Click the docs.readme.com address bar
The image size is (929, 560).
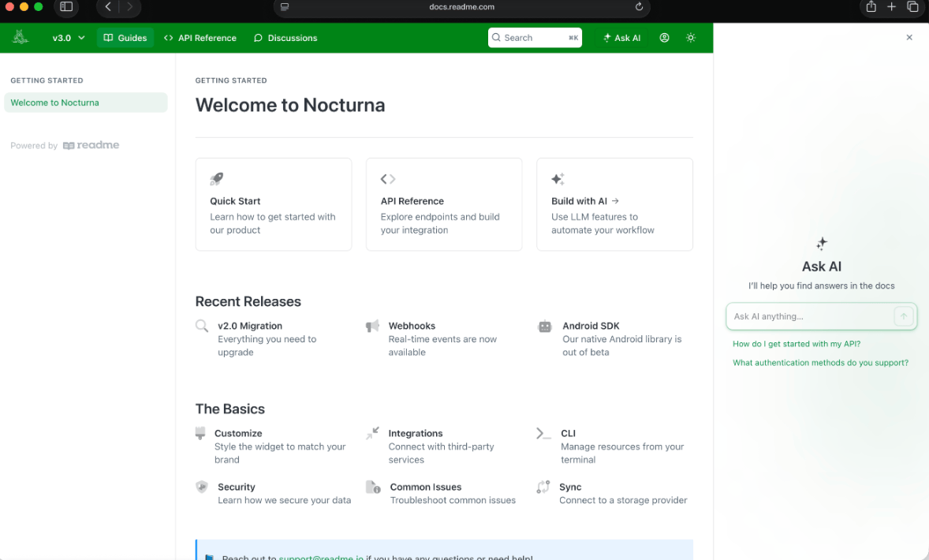(461, 7)
